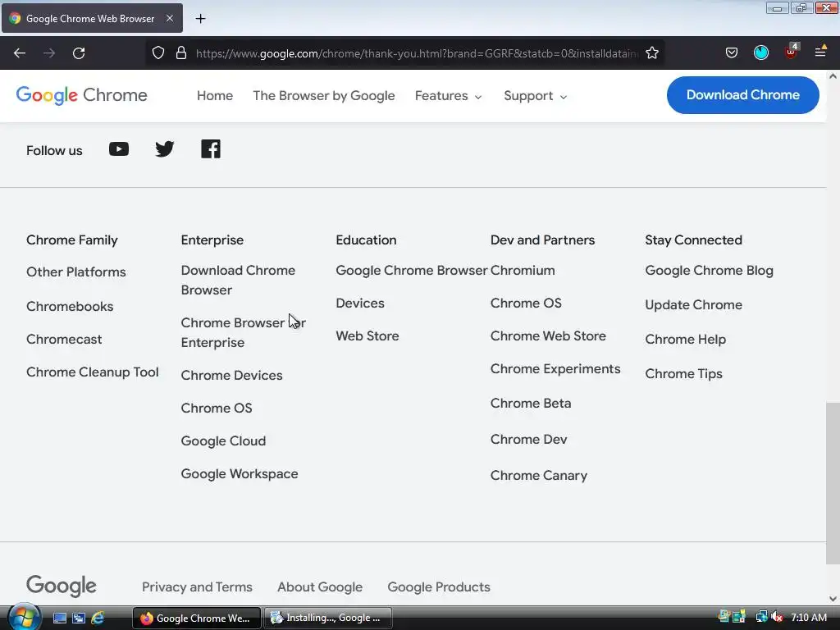Open the Windows Start orb
Image resolution: width=840 pixels, height=630 pixels.
[24, 617]
